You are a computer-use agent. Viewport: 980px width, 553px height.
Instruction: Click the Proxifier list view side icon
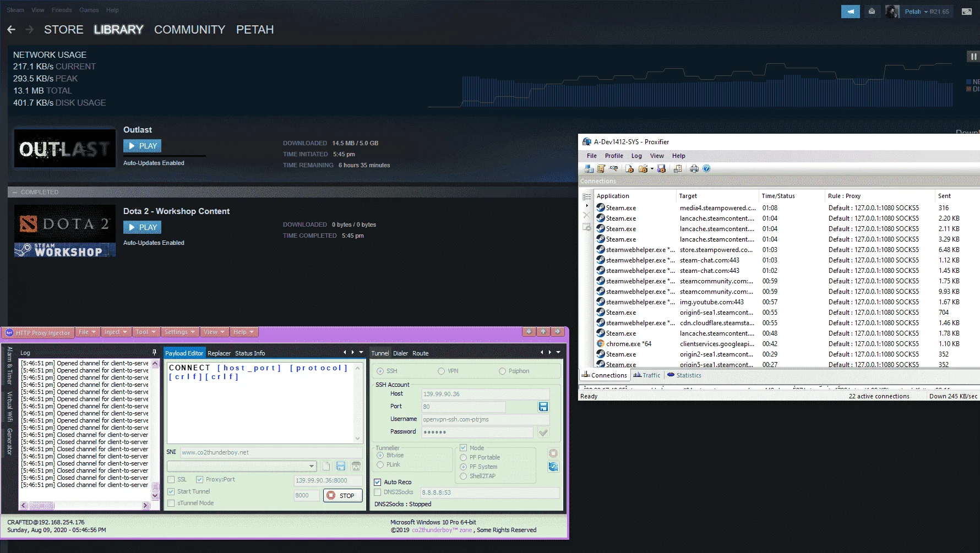pyautogui.click(x=587, y=196)
